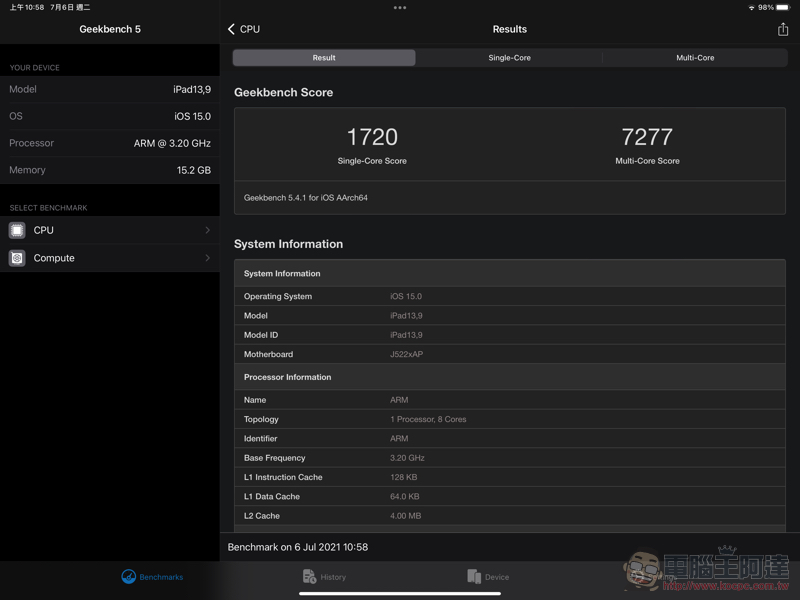Tap the home indicator bar at bottom

[400, 593]
